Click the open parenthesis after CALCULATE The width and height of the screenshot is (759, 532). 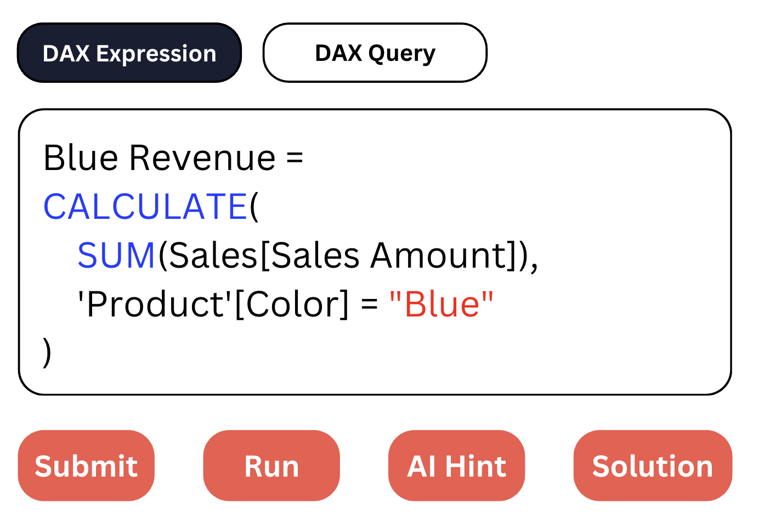(254, 207)
